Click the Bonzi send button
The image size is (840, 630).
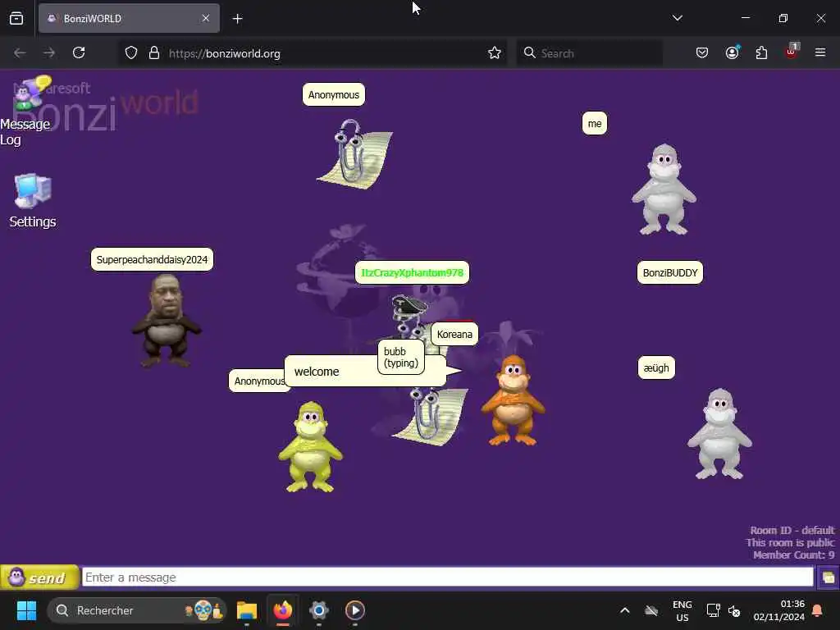pyautogui.click(x=39, y=577)
